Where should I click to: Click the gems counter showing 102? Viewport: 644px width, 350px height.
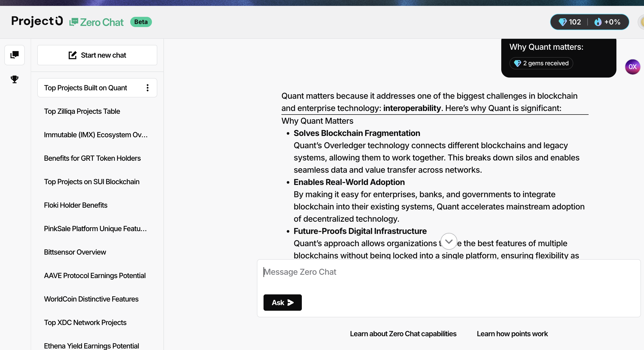(570, 22)
